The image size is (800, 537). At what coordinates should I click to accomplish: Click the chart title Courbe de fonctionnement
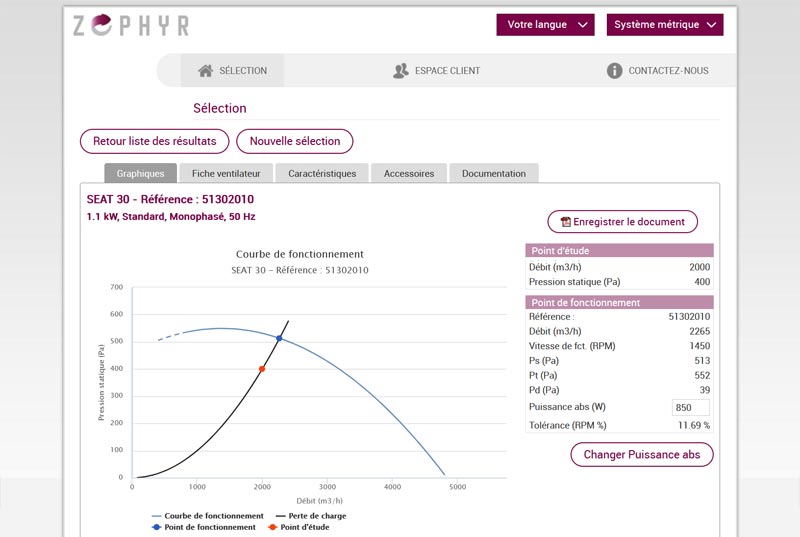299,254
